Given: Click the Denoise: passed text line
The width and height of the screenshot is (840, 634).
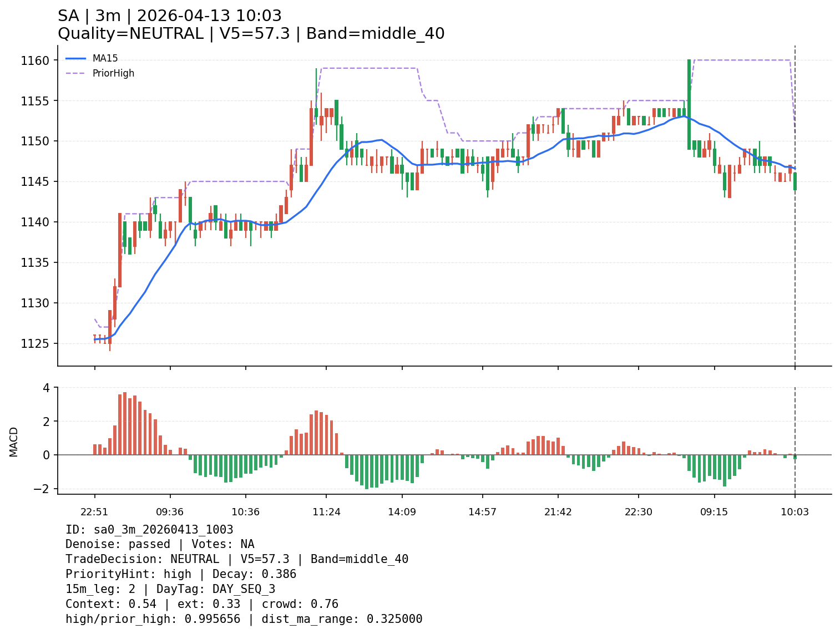Looking at the screenshot, I should pyautogui.click(x=160, y=545).
